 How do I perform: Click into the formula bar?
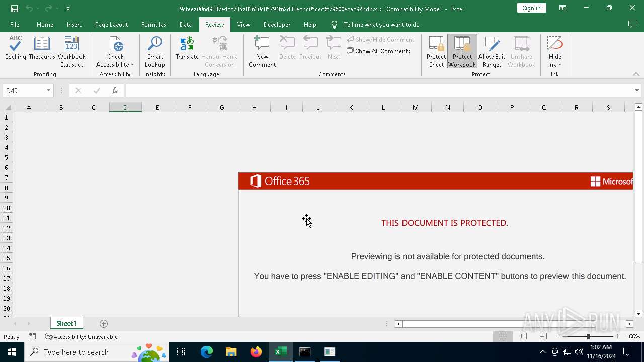pyautogui.click(x=379, y=90)
